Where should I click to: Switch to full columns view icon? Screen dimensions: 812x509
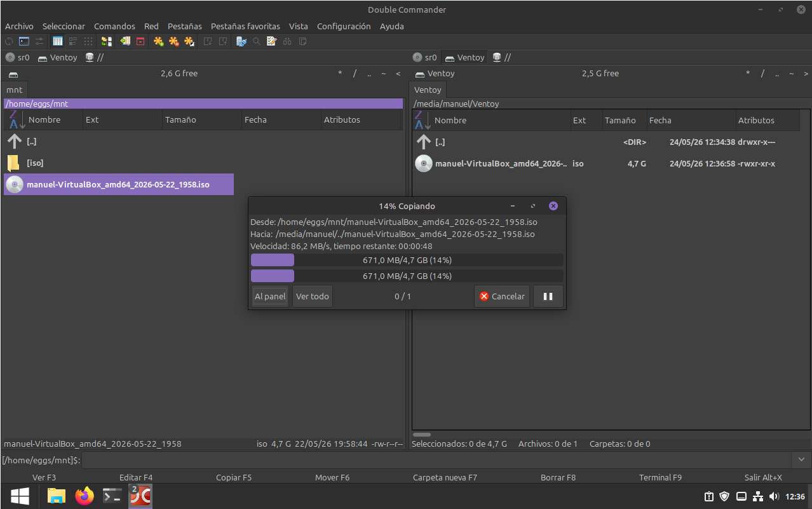[58, 41]
